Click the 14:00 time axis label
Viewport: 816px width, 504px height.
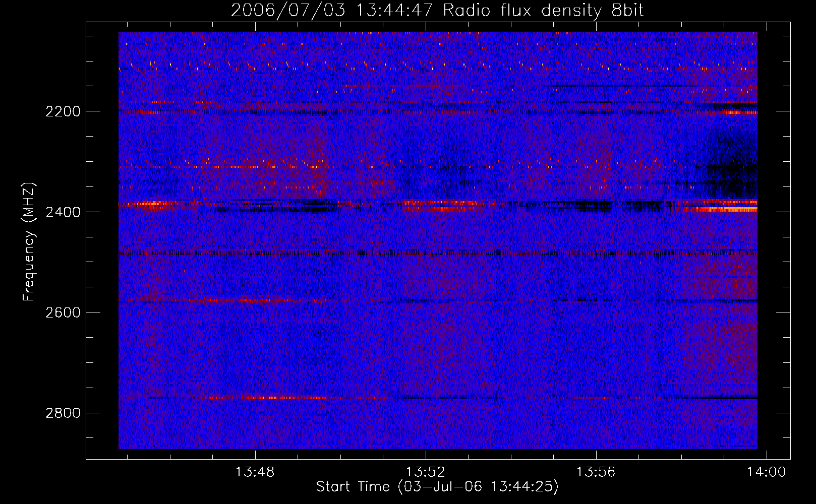[x=767, y=472]
